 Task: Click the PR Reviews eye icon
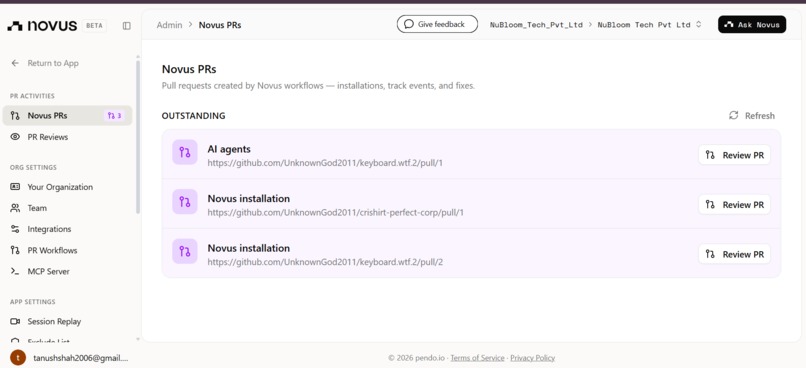pyautogui.click(x=15, y=137)
